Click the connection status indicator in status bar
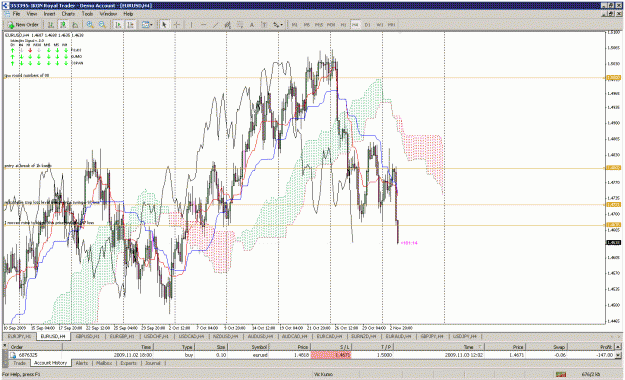The image size is (625, 380). [x=561, y=374]
